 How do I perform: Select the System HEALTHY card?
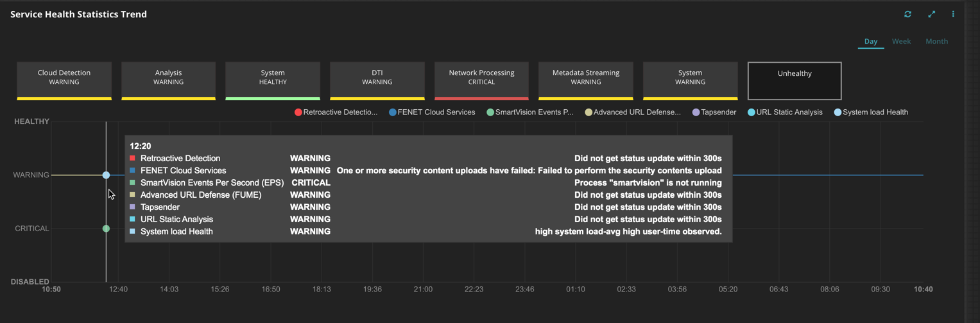(273, 81)
